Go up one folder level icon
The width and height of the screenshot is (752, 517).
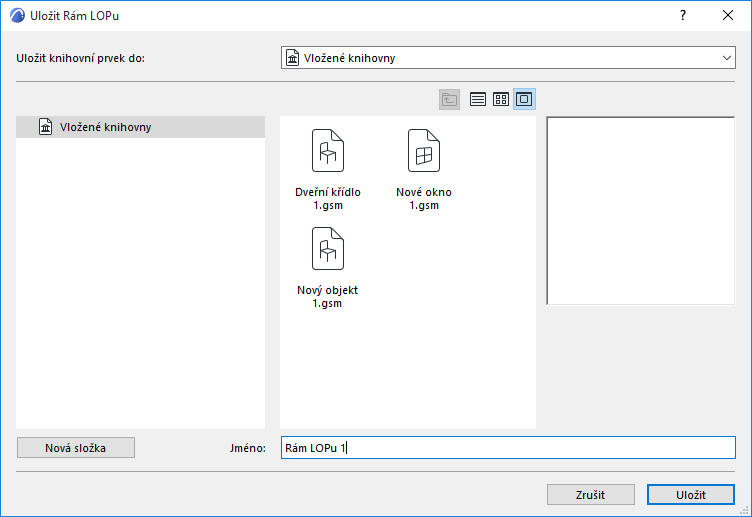tap(449, 99)
